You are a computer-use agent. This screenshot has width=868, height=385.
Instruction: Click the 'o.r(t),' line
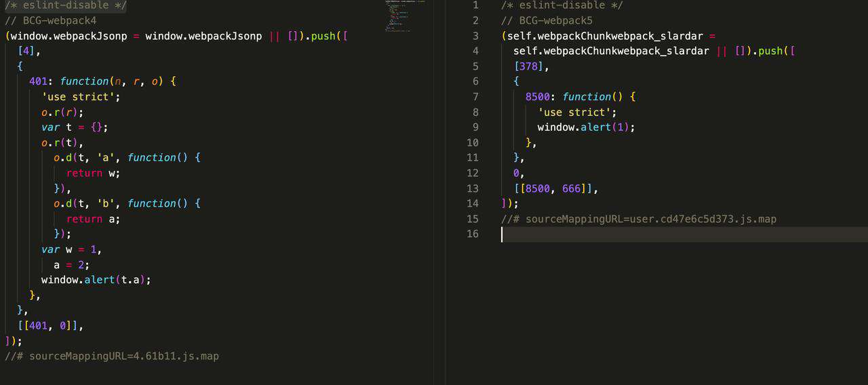point(62,143)
